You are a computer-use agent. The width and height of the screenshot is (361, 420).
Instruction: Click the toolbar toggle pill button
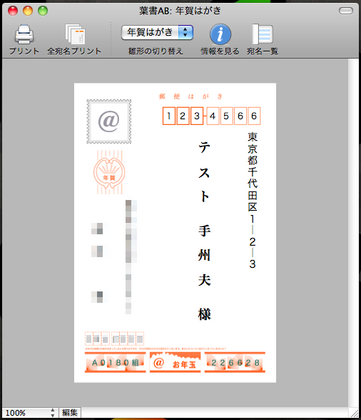[x=346, y=11]
